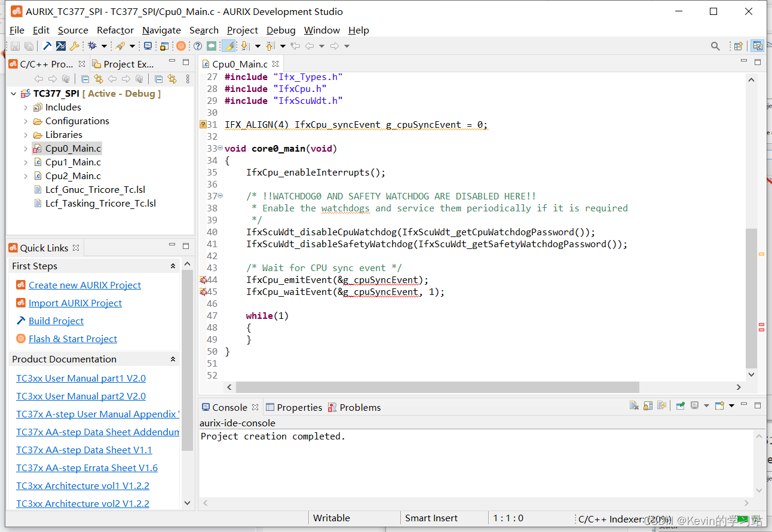Switch to the Properties tab
The width and height of the screenshot is (772, 532).
tap(294, 407)
